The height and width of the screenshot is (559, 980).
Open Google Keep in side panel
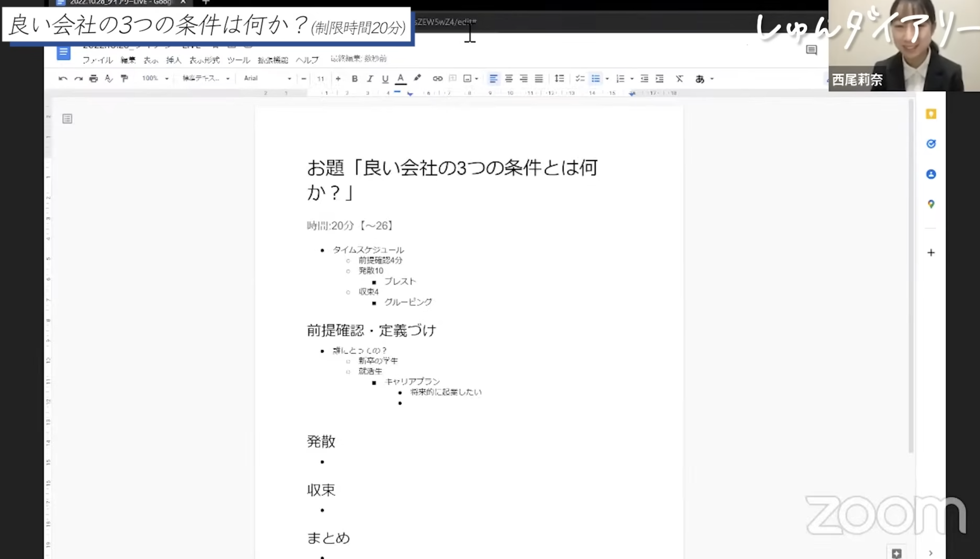[x=930, y=114]
